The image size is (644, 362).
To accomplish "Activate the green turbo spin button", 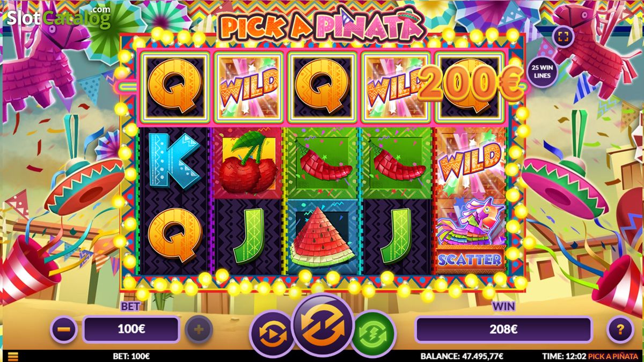I will pos(372,333).
